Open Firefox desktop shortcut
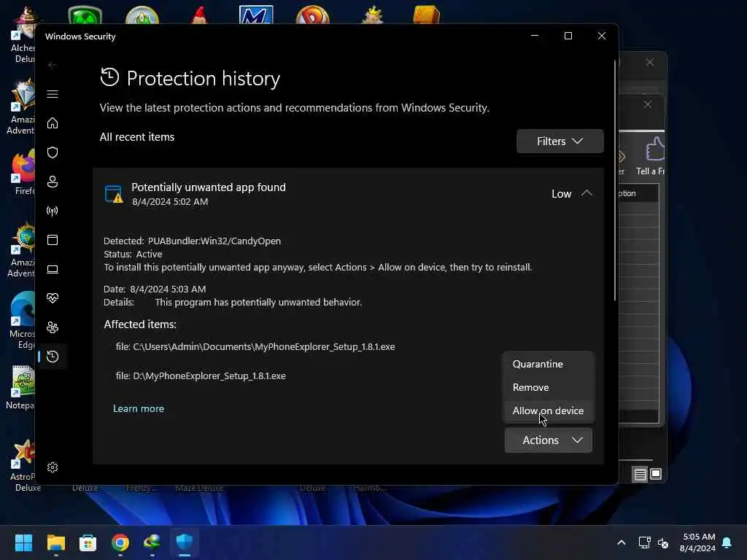This screenshot has height=560, width=747. [x=23, y=172]
